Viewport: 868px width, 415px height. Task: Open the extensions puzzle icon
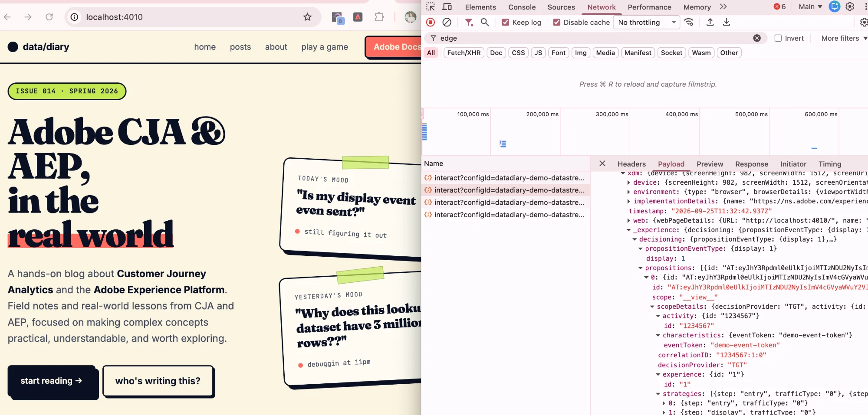[379, 17]
